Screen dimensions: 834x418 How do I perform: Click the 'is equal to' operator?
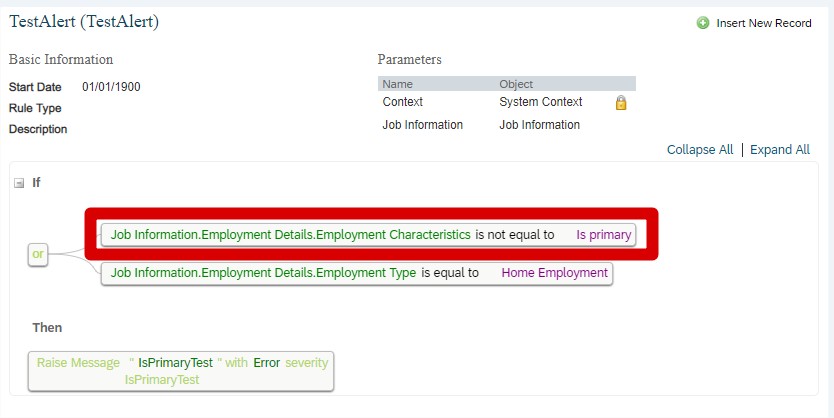pos(450,273)
